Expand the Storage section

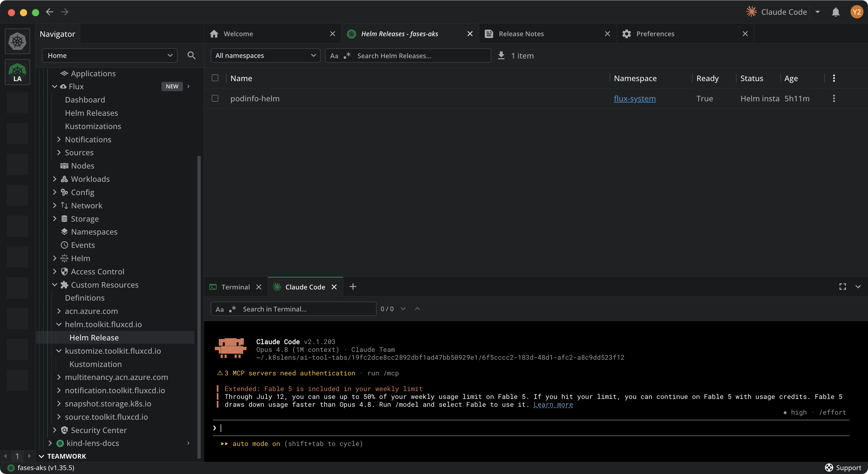click(x=55, y=219)
